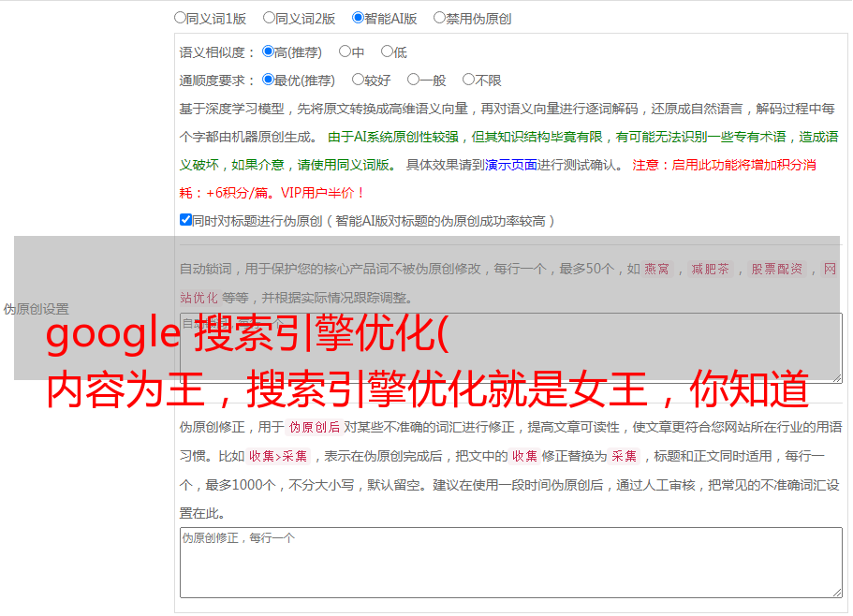This screenshot has height=616, width=853.
Task: Select 不限 for 通顺度要求
Action: [468, 81]
